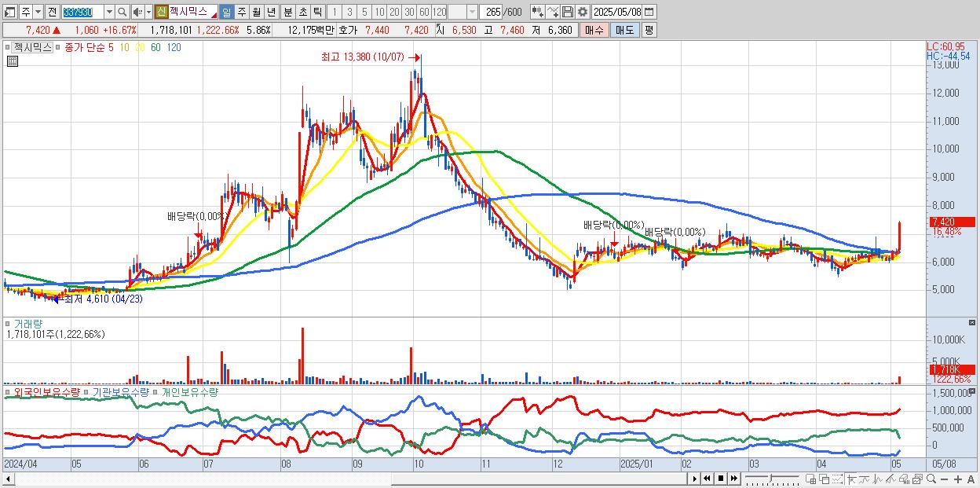
Task: Click the 평 button at top right
Action: (x=649, y=30)
